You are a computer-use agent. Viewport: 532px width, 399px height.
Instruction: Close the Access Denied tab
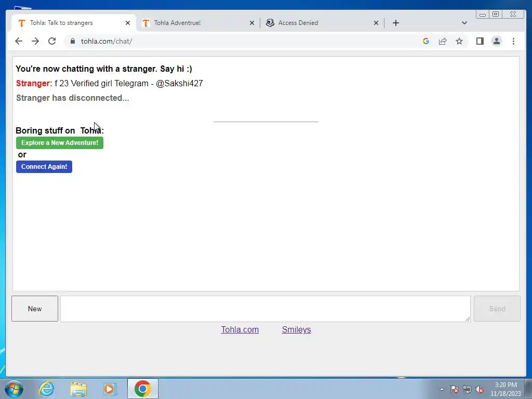[376, 23]
